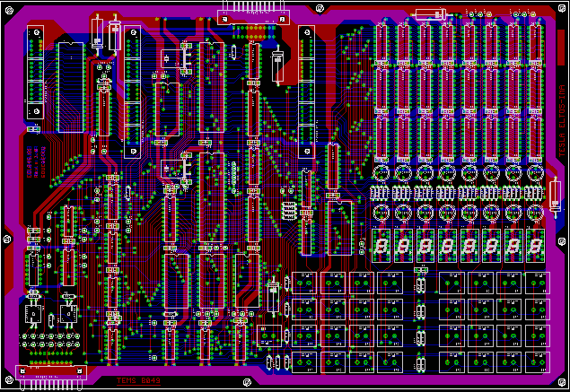570x392 pixels.
Task: Select the bottom-left edge connector
Action: [53, 375]
